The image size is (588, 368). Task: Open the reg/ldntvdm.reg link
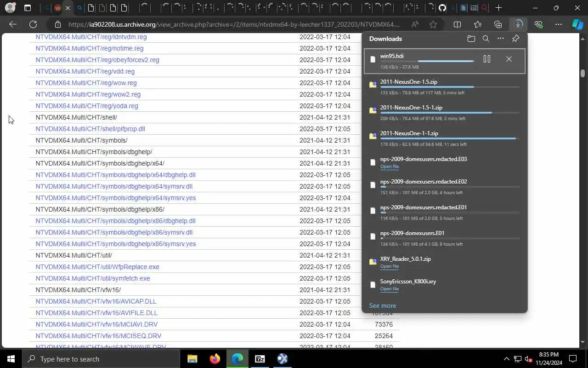point(91,37)
